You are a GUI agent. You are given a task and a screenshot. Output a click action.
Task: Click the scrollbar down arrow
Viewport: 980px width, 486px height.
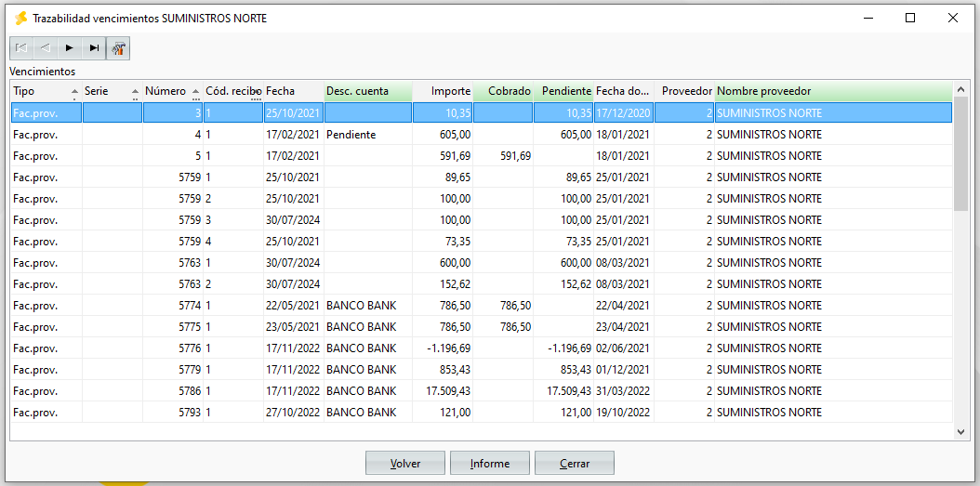[960, 431]
